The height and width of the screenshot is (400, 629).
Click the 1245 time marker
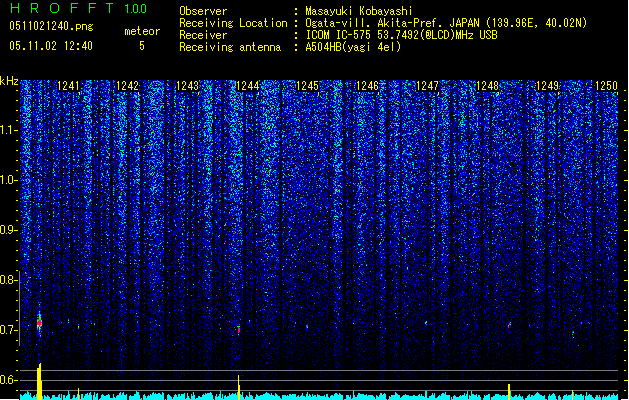click(x=307, y=86)
